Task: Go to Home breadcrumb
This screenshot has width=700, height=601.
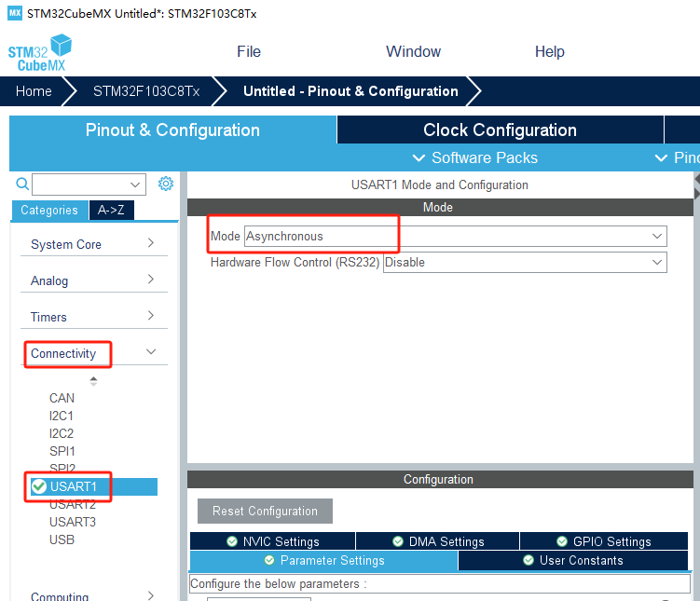Action: click(x=34, y=91)
